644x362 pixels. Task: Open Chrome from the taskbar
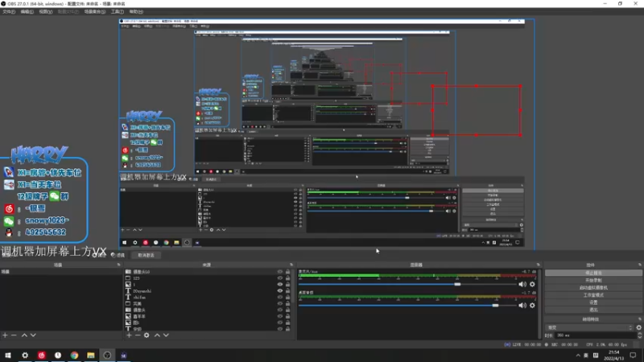[74, 355]
